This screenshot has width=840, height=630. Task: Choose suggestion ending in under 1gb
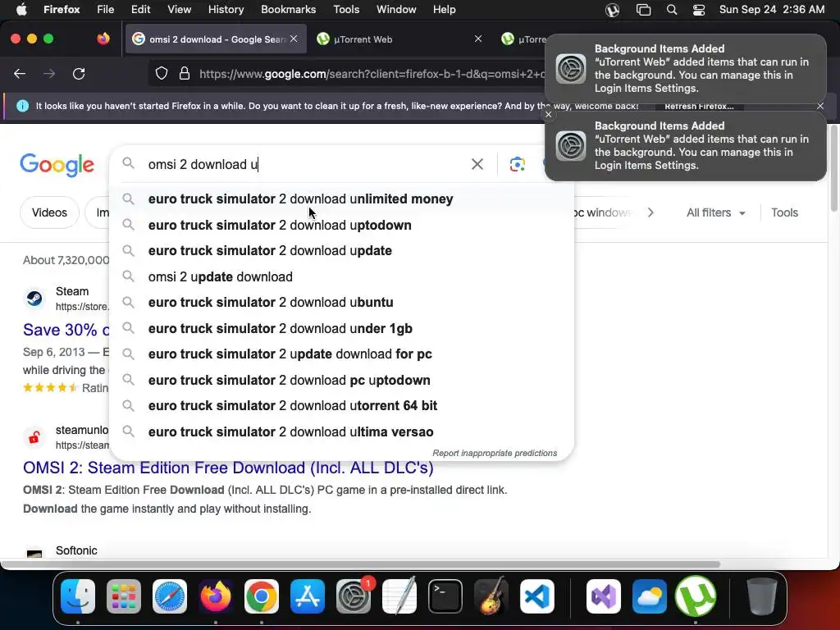point(342,328)
